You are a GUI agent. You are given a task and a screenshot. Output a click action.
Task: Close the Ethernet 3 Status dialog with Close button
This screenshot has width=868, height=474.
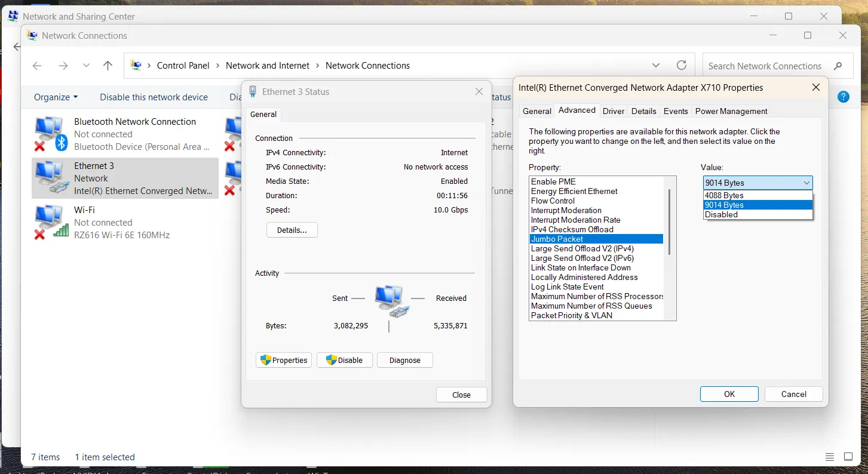[x=461, y=395]
